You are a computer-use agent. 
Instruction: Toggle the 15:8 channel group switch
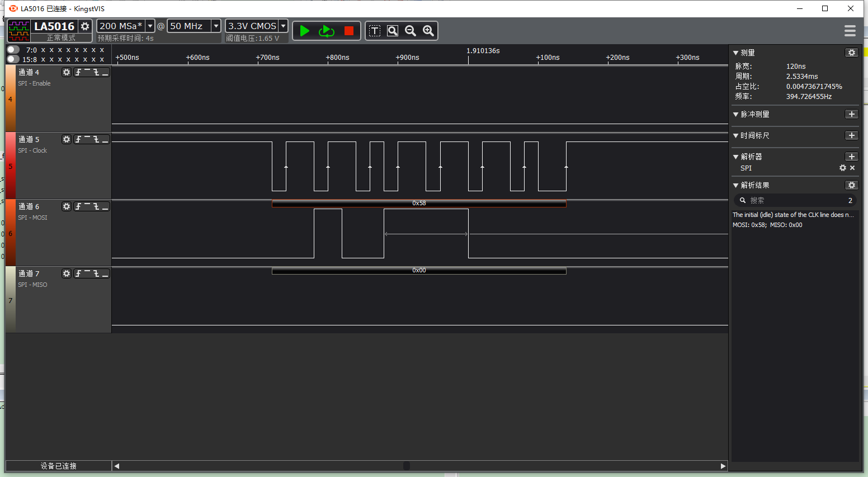click(12, 58)
